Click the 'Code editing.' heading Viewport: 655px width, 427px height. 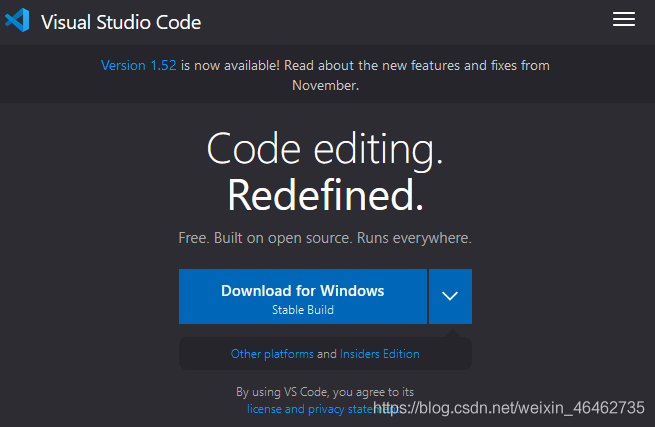click(325, 150)
